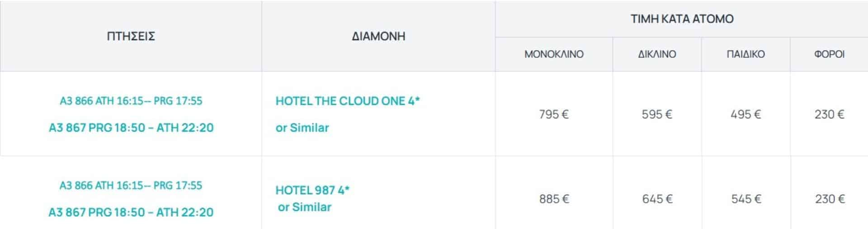Select the 645 € double room price
The image size is (868, 229).
[x=657, y=199]
